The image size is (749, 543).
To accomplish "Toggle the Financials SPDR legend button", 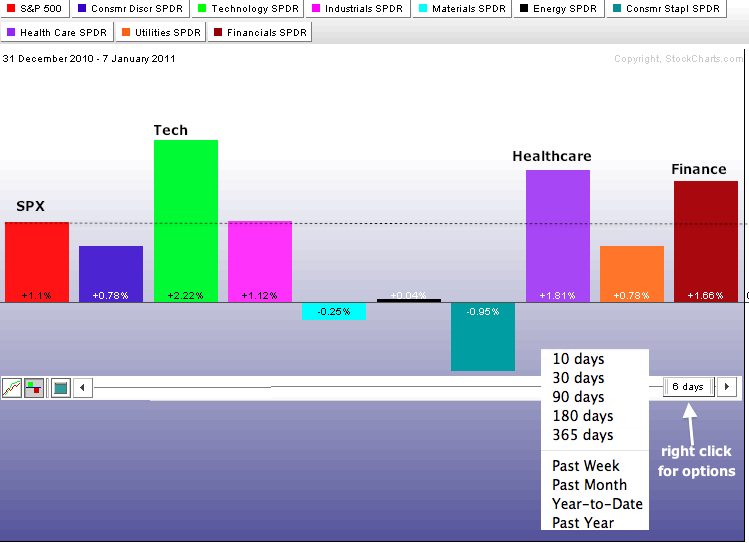I will tap(260, 32).
